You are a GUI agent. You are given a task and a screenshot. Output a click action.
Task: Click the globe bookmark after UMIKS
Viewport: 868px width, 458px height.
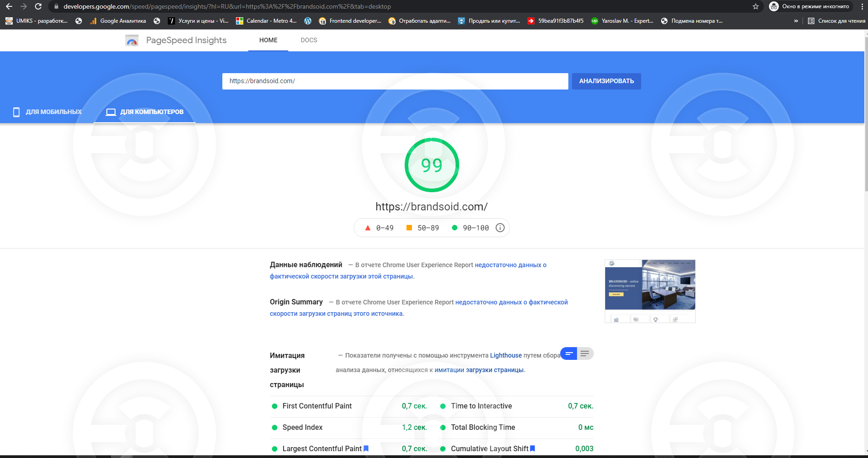(x=79, y=21)
